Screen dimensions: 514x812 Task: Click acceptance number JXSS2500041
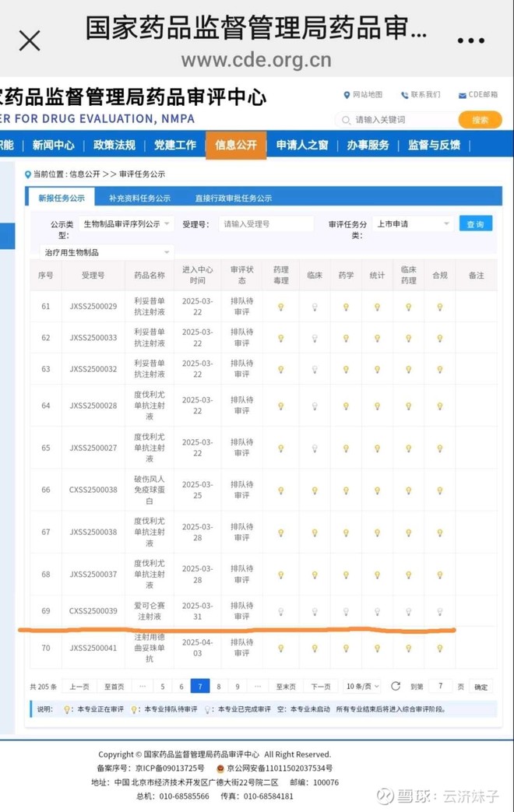[x=93, y=648]
